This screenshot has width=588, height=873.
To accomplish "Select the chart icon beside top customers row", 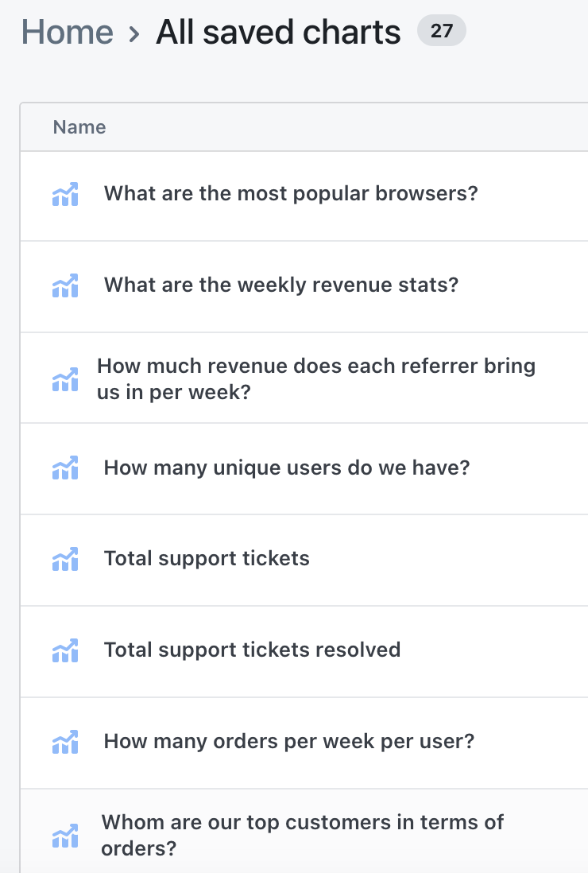I will (65, 835).
